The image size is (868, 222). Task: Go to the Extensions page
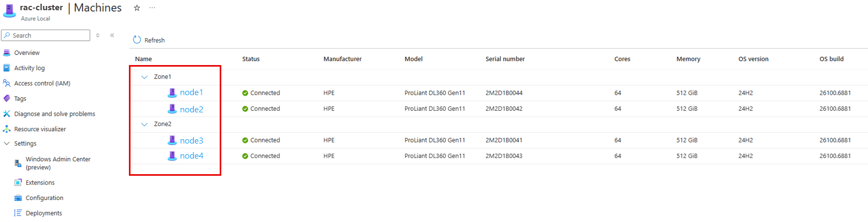coord(40,183)
